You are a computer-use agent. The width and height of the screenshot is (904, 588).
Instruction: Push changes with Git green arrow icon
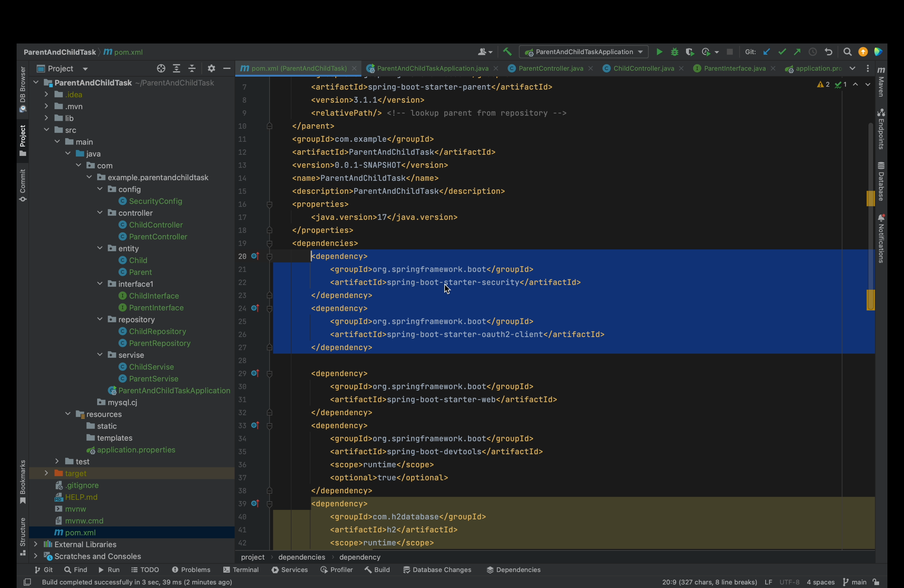click(x=797, y=52)
